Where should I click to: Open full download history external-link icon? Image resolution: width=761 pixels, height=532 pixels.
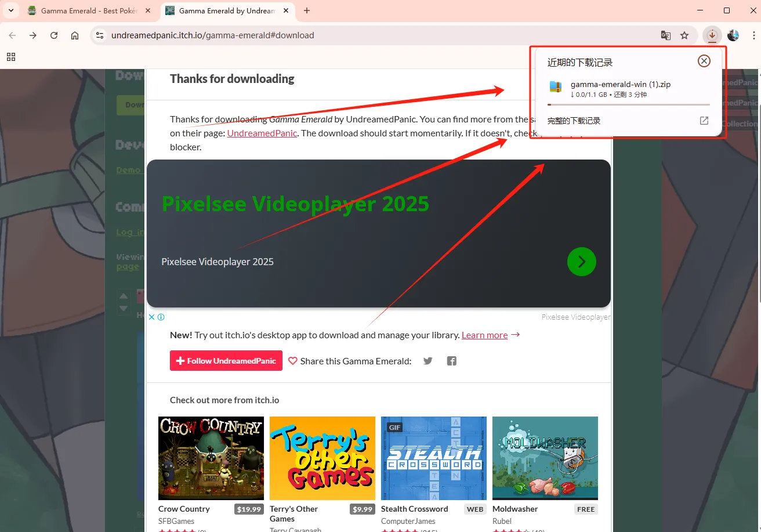[704, 121]
